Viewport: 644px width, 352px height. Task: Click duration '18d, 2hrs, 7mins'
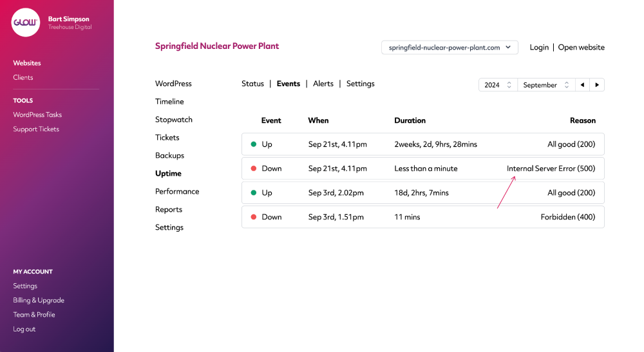(421, 192)
